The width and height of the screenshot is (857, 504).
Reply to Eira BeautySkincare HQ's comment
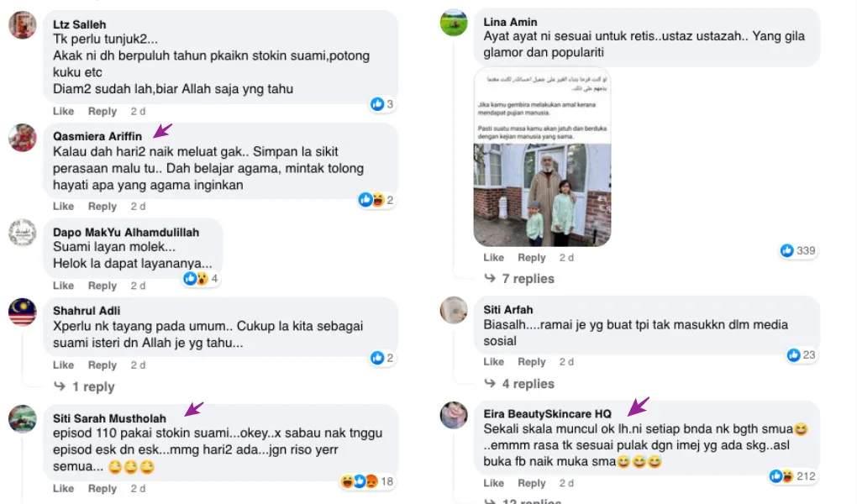532,483
